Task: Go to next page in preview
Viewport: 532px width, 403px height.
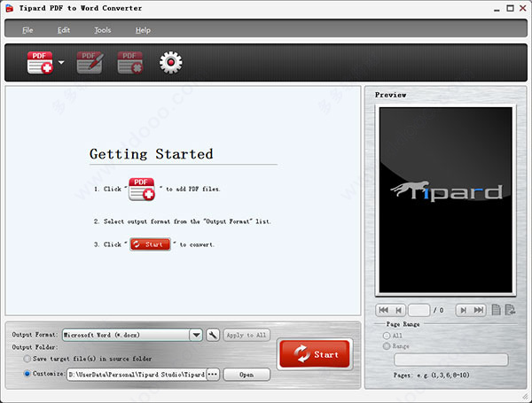Action: click(x=463, y=310)
